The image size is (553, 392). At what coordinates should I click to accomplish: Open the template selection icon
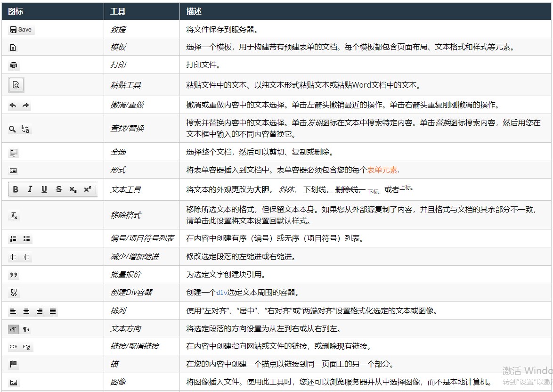[x=13, y=47]
